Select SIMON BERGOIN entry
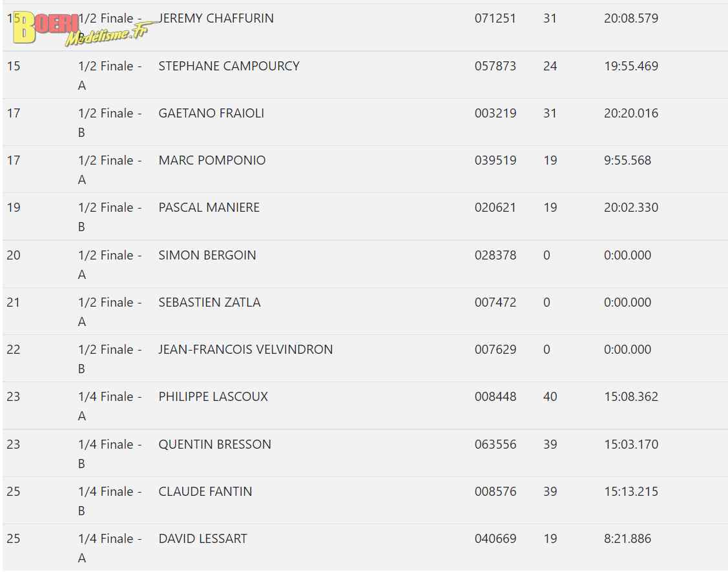 point(207,255)
